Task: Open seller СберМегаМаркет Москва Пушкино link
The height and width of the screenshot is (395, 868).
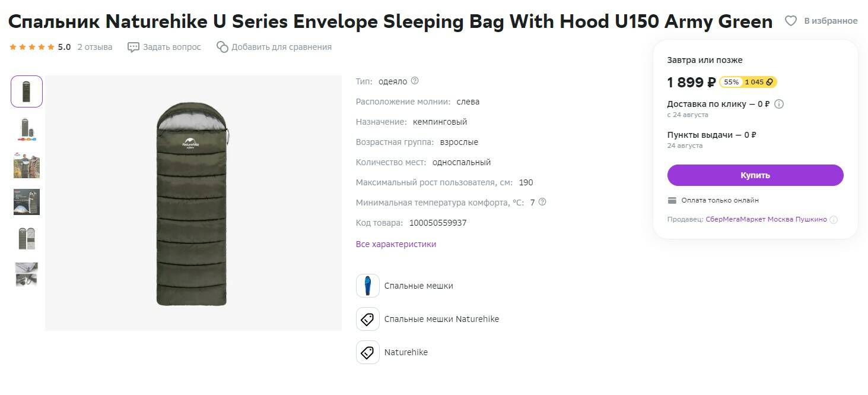Action: 766,219
